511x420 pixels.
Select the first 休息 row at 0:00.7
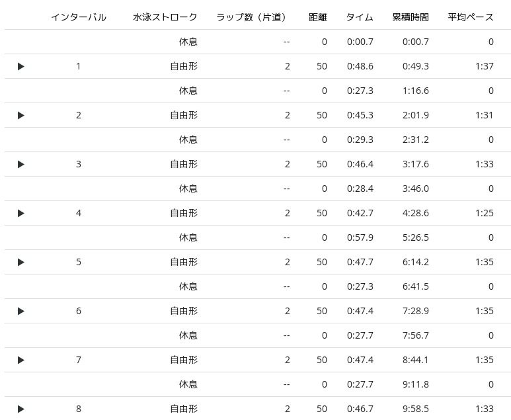pyautogui.click(x=188, y=42)
